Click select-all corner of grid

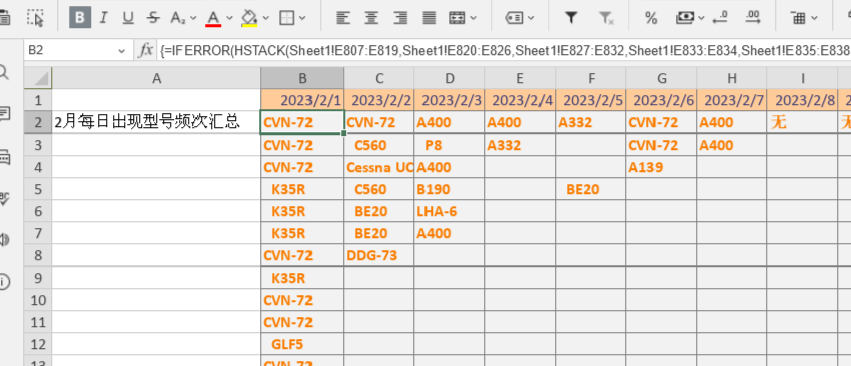pyautogui.click(x=38, y=78)
